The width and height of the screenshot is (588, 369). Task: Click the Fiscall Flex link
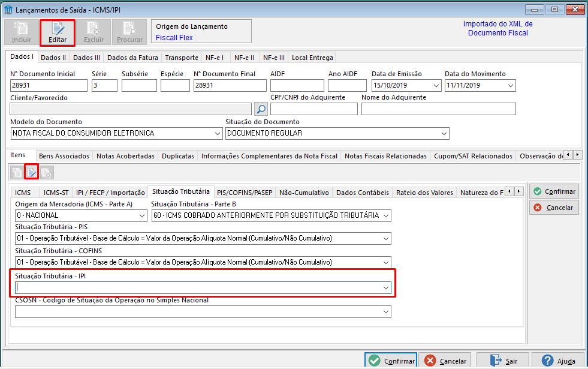point(174,38)
